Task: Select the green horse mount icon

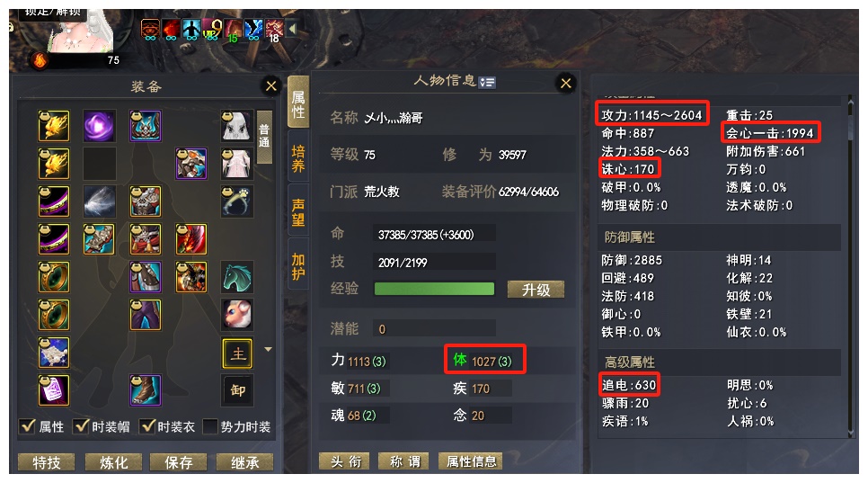Action: (237, 276)
